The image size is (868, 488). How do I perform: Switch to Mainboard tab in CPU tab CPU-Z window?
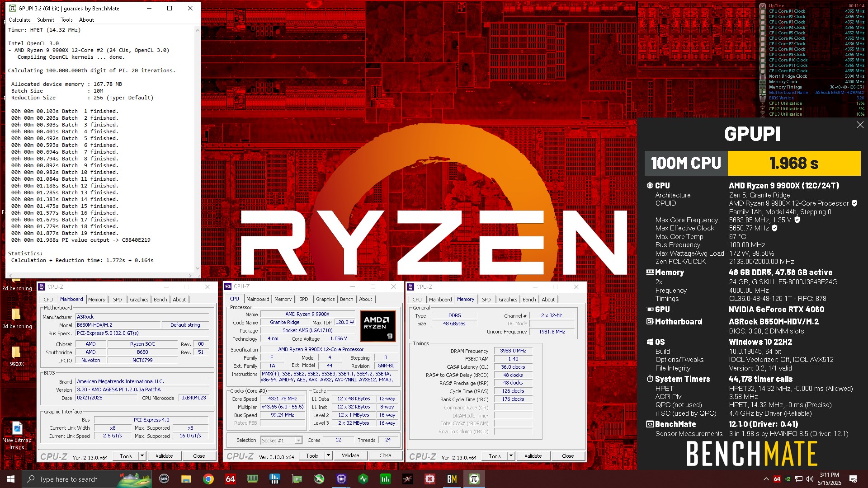pos(258,299)
